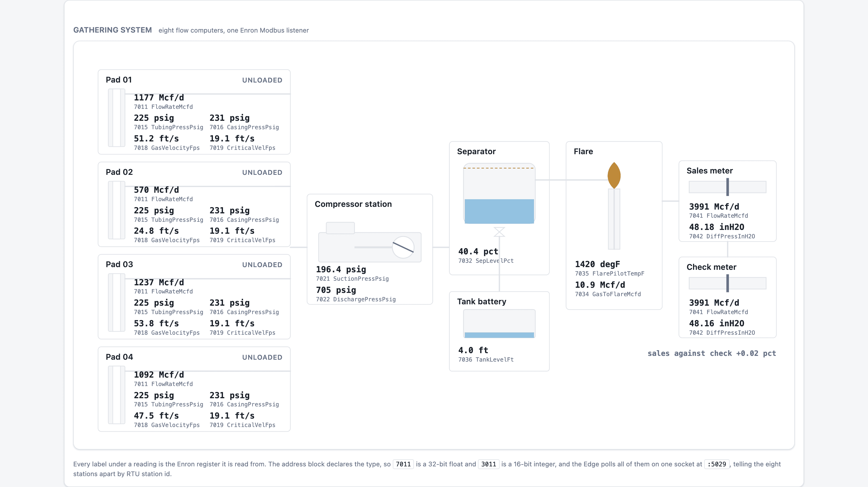The height and width of the screenshot is (487, 868).
Task: Click the tank battery level graphic
Action: point(499,324)
